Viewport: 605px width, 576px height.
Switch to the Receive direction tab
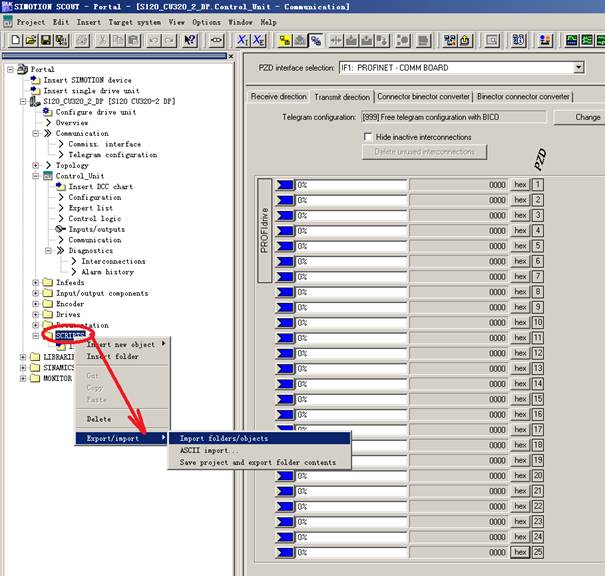click(x=279, y=97)
